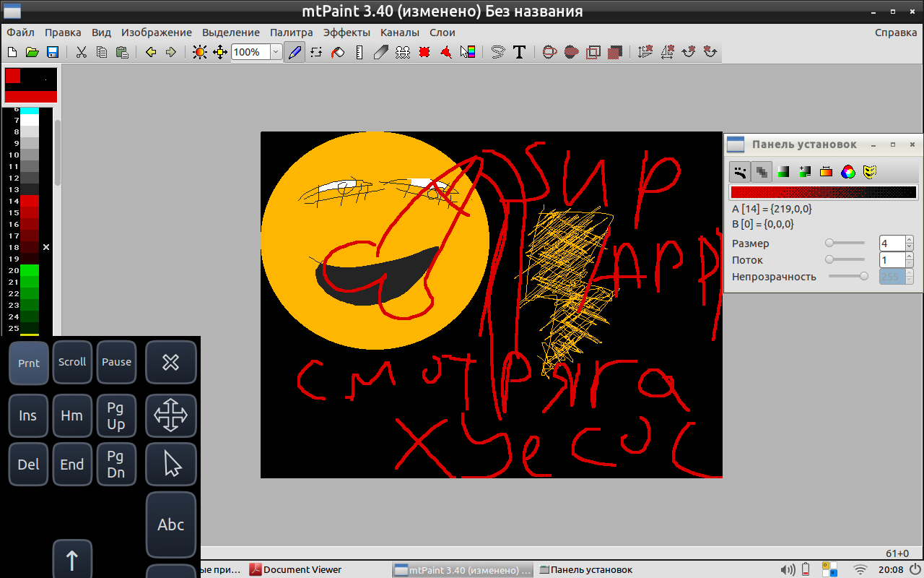The image size is (924, 578).
Task: Select the Straight line ruler tool
Action: click(x=359, y=52)
